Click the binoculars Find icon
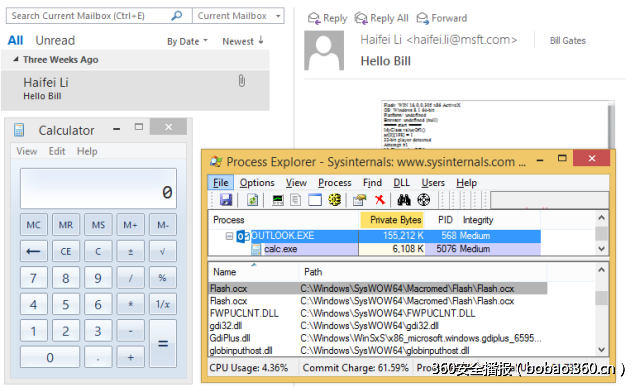 pos(404,200)
